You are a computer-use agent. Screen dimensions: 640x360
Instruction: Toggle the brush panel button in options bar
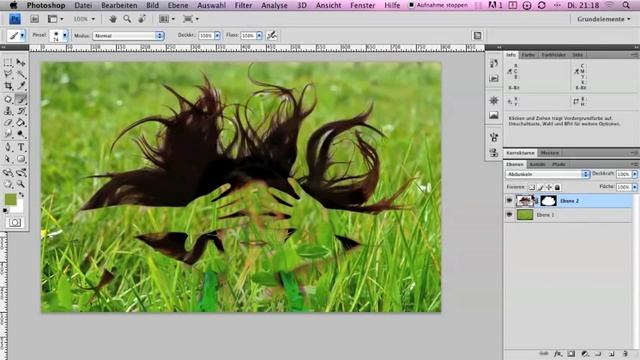click(x=477, y=36)
